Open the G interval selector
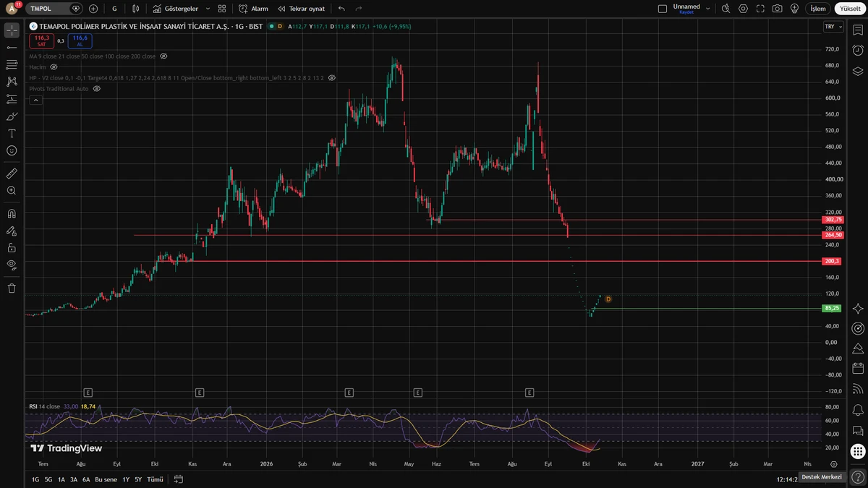This screenshot has width=868, height=488. (114, 9)
